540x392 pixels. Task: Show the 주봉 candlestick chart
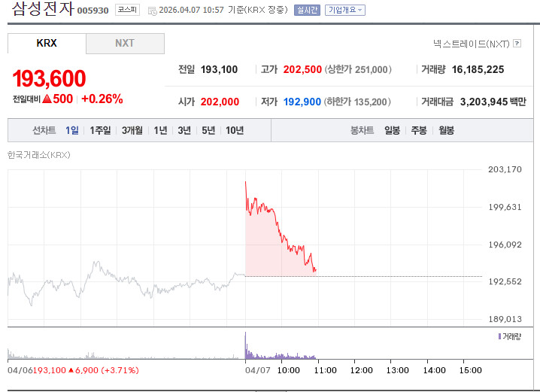click(419, 130)
